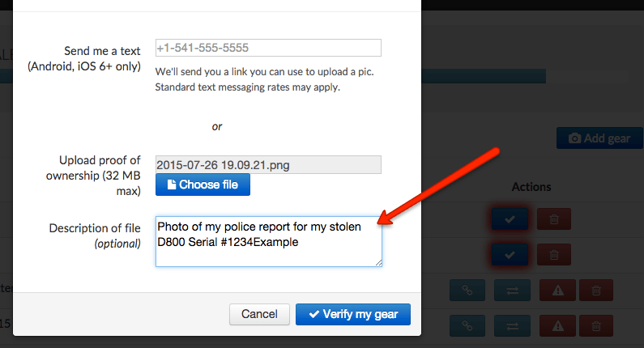The width and height of the screenshot is (644, 348).
Task: Click the description box resize handle
Action: (377, 262)
